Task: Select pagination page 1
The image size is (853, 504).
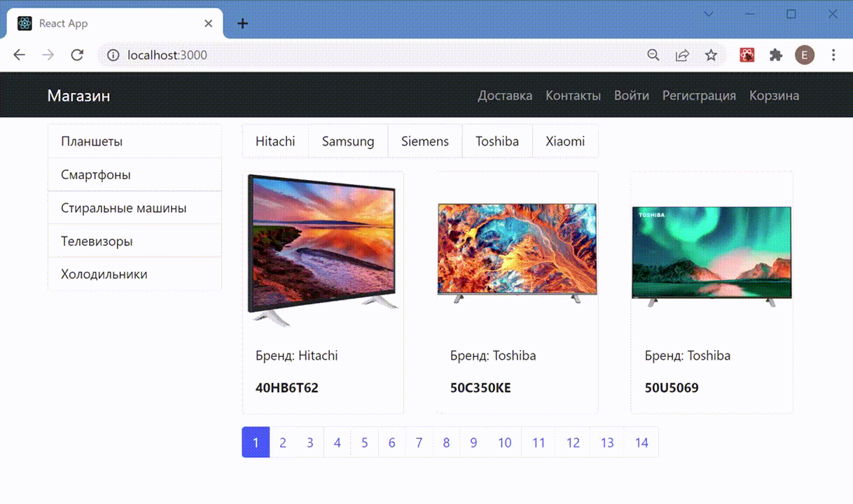Action: click(256, 442)
